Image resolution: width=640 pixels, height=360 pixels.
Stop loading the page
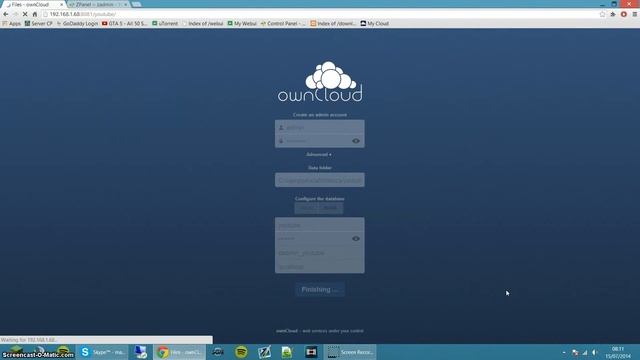pyautogui.click(x=25, y=14)
